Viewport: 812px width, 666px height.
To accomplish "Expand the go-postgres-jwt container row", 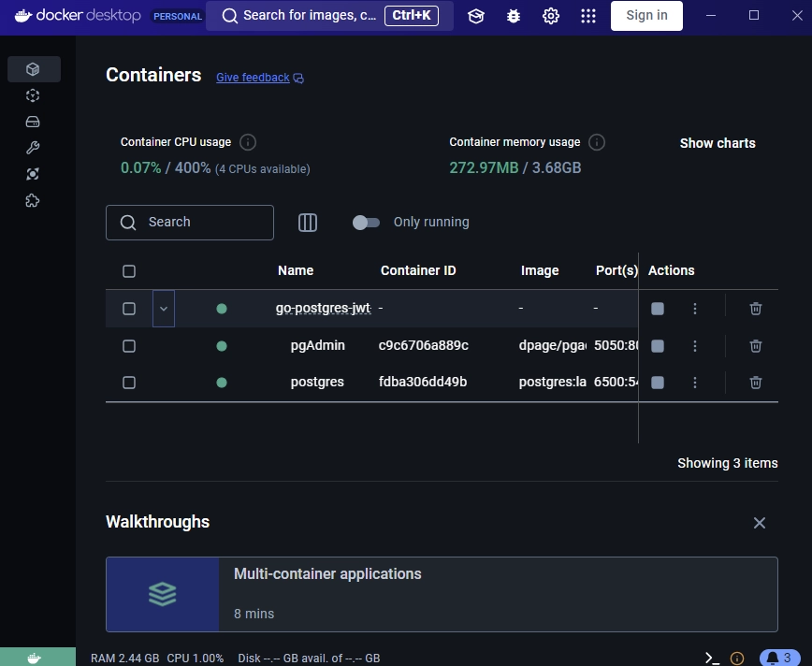I will point(164,308).
